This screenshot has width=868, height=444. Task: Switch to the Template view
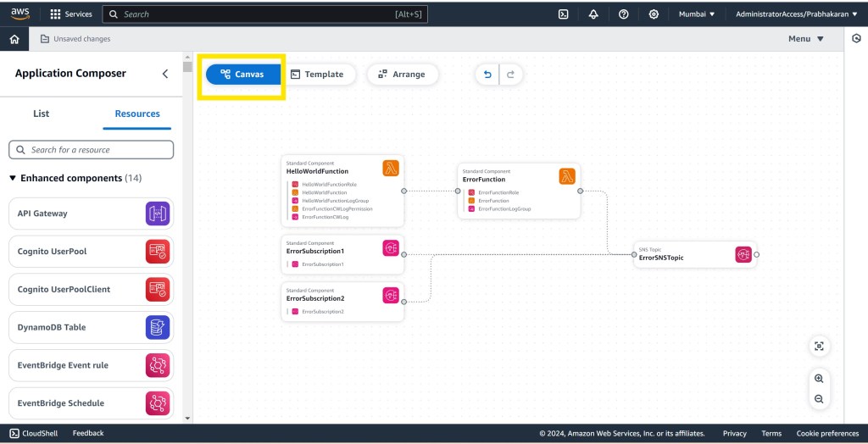316,75
